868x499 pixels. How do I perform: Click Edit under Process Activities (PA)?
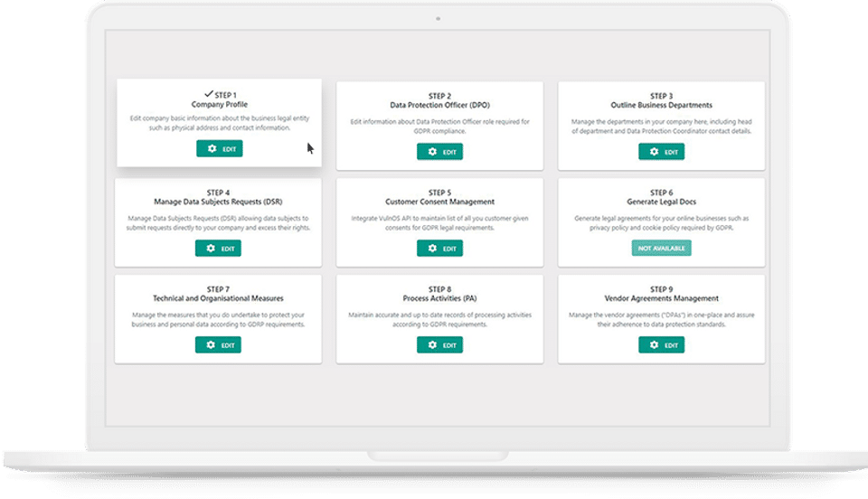[439, 344]
